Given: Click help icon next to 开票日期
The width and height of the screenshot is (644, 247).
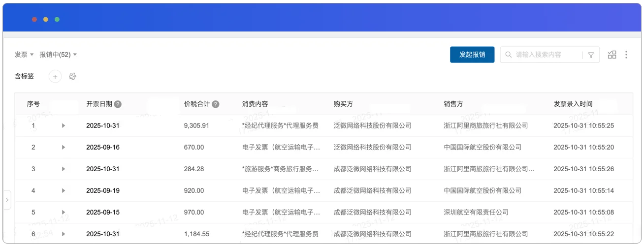Looking at the screenshot, I should click(118, 104).
